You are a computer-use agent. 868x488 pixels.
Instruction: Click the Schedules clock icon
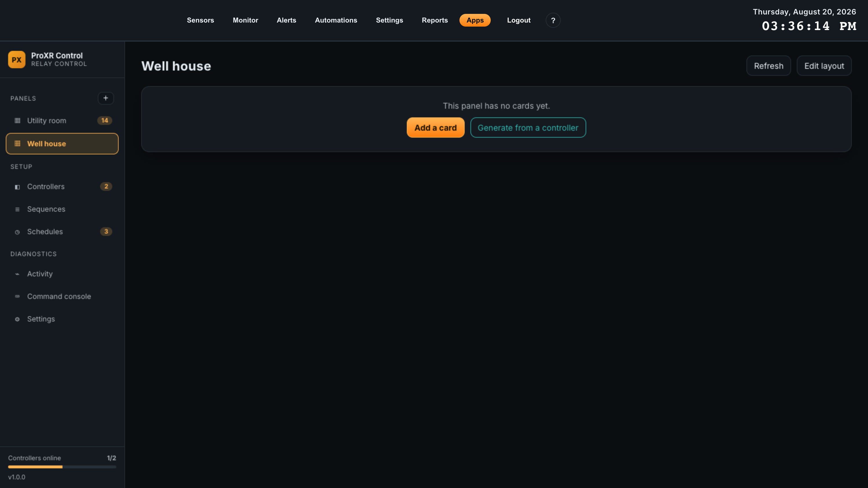(17, 232)
